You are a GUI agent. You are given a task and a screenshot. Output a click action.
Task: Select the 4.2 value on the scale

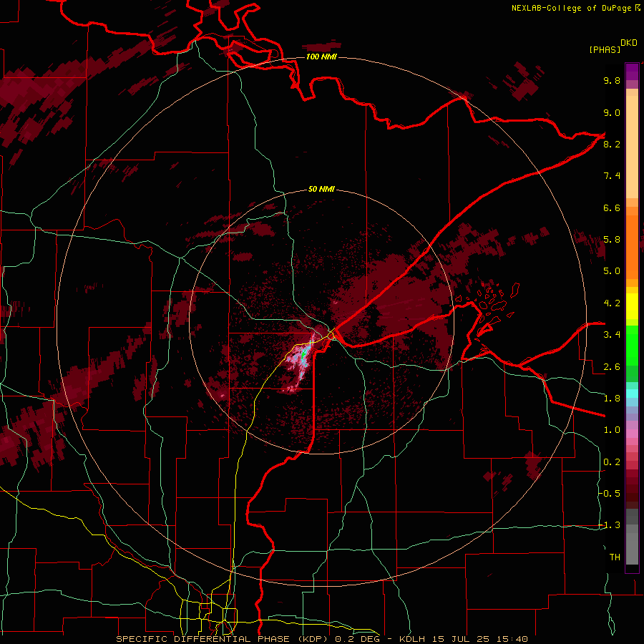click(612, 303)
